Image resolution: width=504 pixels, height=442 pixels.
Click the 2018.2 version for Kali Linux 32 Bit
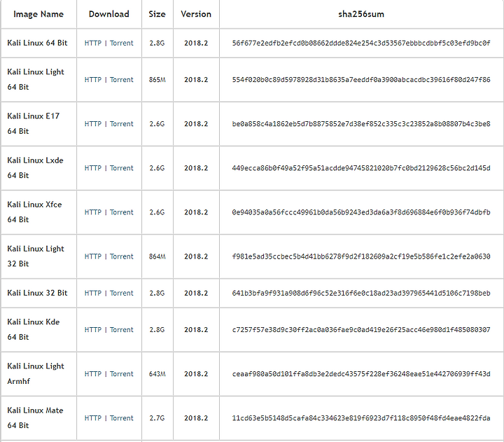click(x=196, y=293)
